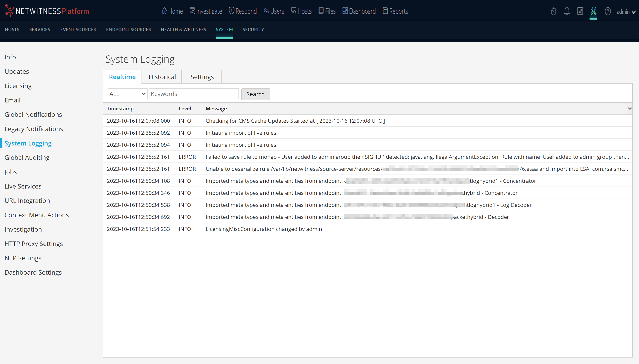This screenshot has width=639, height=364.
Task: Open Global Auditing in sidebar
Action: [27, 158]
